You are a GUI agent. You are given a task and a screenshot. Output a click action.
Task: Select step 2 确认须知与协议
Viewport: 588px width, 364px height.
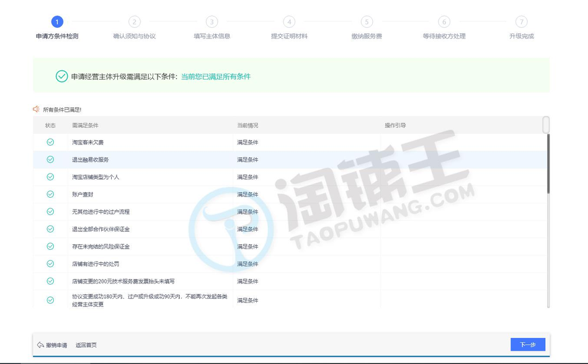(135, 22)
